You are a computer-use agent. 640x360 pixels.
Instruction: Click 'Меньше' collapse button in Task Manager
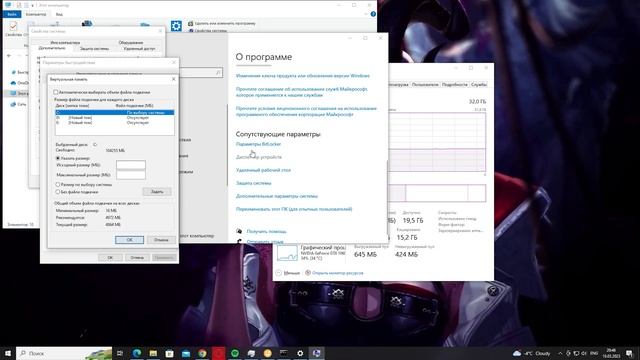[288, 273]
